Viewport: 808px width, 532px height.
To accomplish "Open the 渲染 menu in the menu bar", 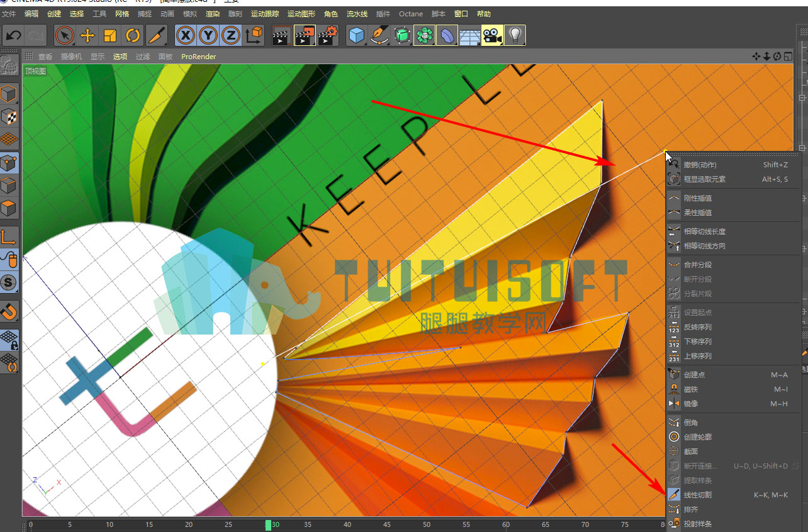I will click(x=213, y=14).
